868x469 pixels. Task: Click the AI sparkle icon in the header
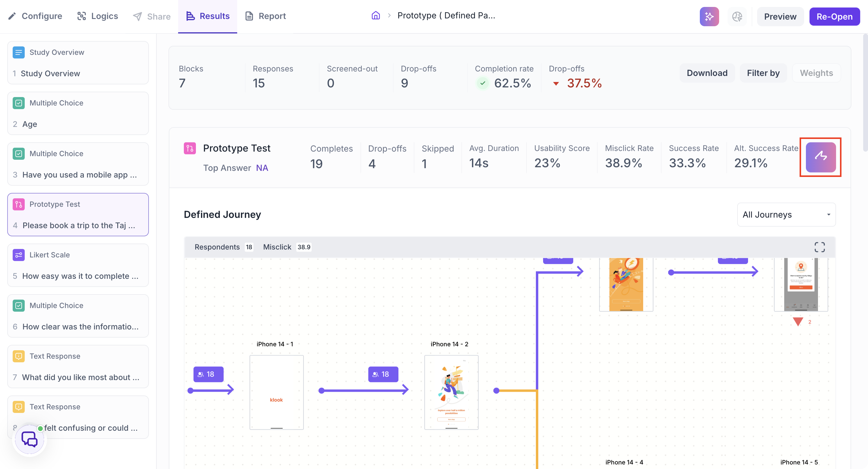click(x=709, y=16)
